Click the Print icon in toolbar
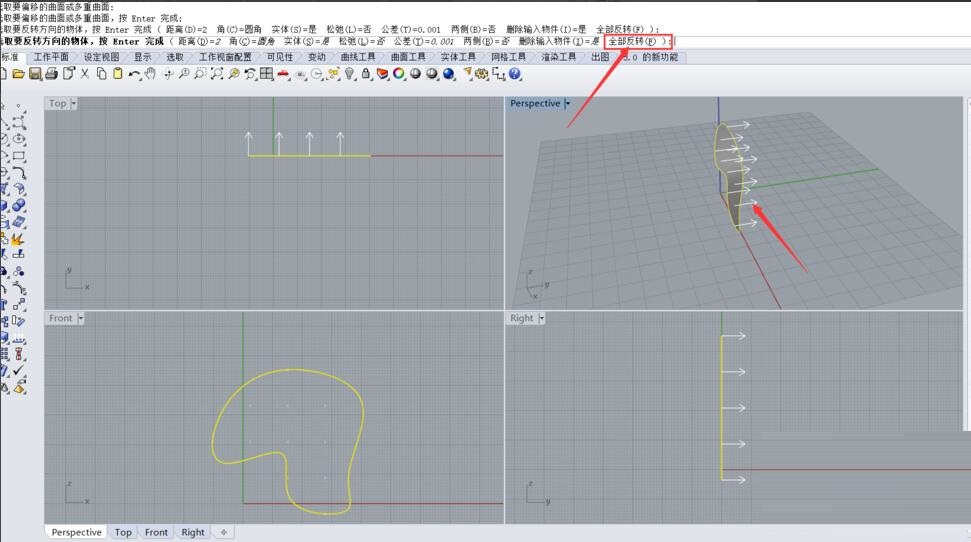 [50, 74]
